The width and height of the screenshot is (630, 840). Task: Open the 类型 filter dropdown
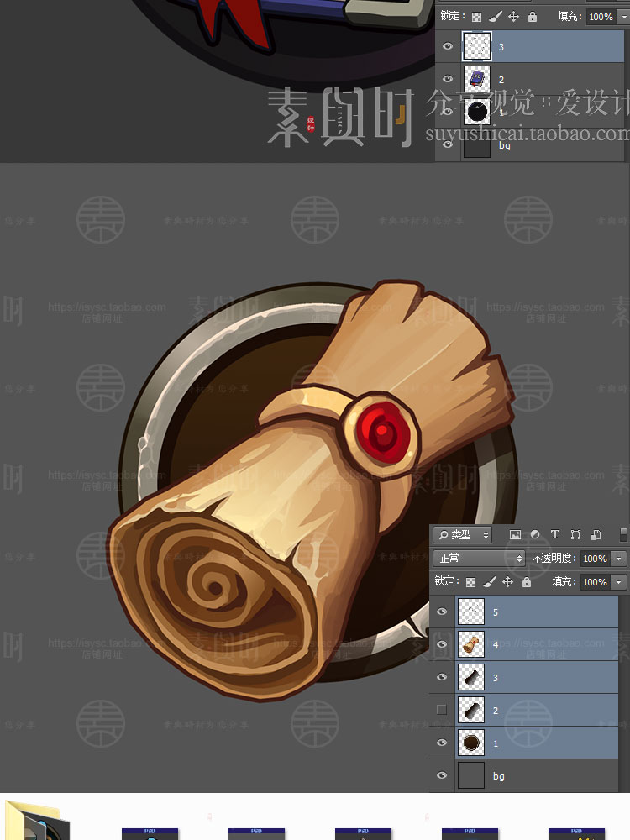[x=462, y=534]
